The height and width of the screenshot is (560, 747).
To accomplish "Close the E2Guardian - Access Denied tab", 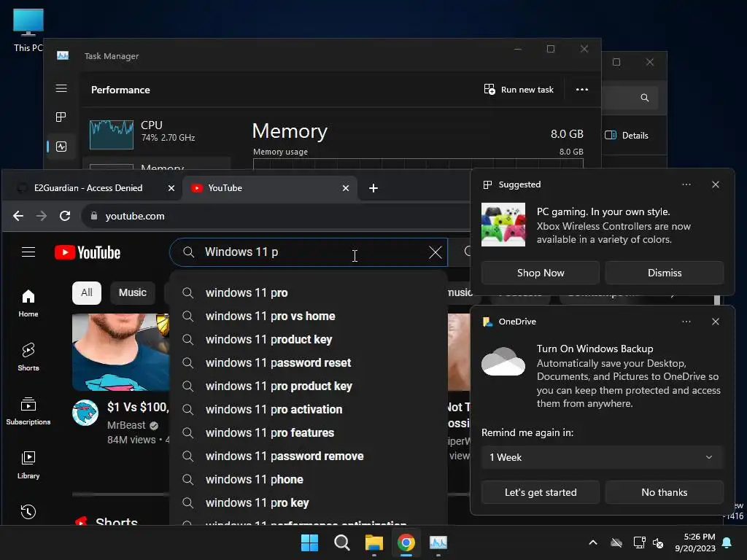I will pyautogui.click(x=171, y=188).
